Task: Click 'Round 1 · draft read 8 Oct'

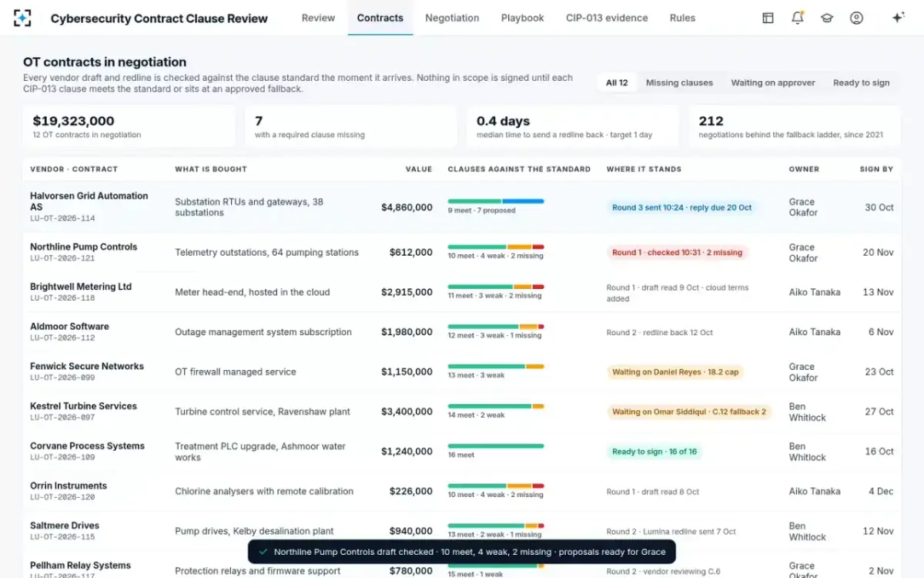Action: pos(653,491)
